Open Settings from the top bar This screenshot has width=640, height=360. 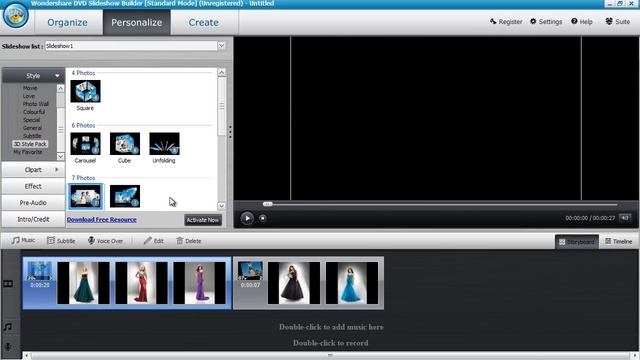tap(546, 22)
